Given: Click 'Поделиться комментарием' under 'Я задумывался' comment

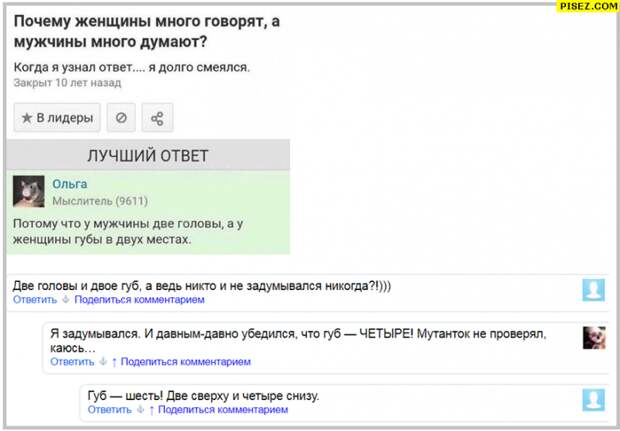Looking at the screenshot, I should coord(185,361).
